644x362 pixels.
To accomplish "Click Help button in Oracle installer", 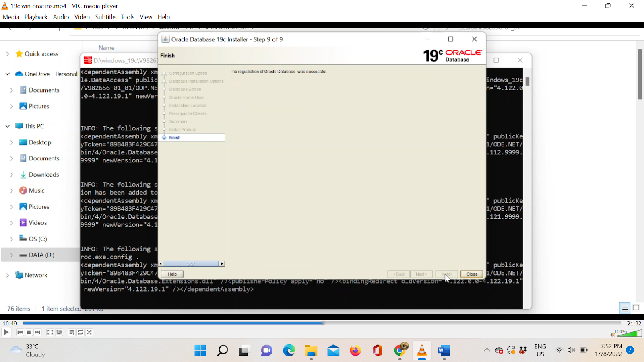I will coord(172,274).
